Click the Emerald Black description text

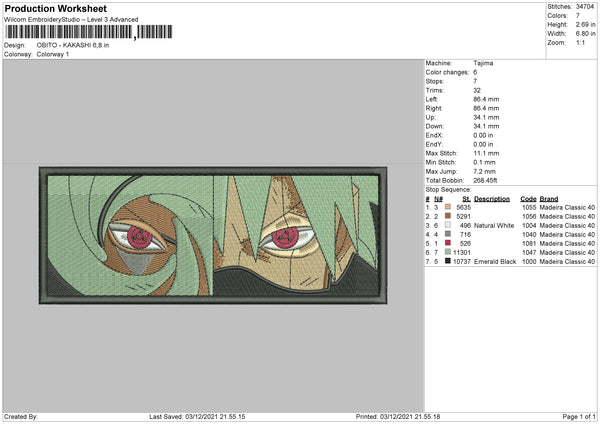[x=495, y=262]
